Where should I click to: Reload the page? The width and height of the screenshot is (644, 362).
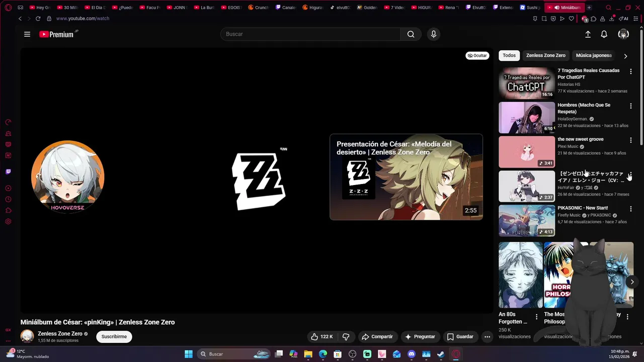tap(38, 19)
